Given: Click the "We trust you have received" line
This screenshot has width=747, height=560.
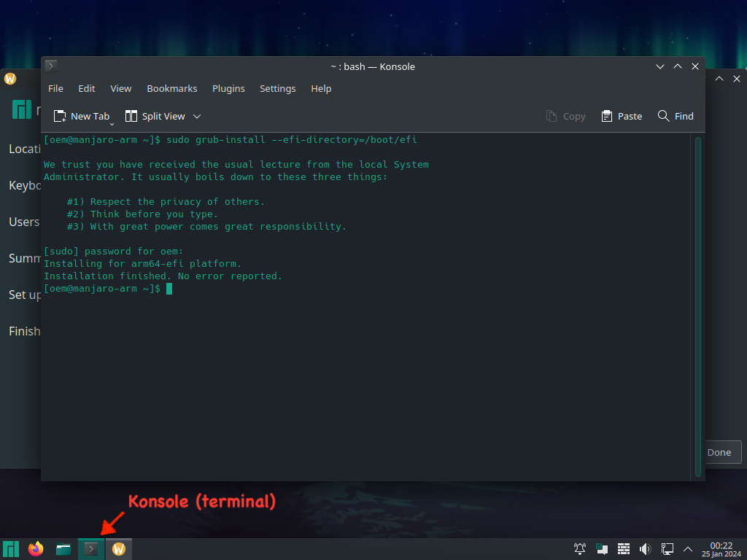Looking at the screenshot, I should [236, 165].
